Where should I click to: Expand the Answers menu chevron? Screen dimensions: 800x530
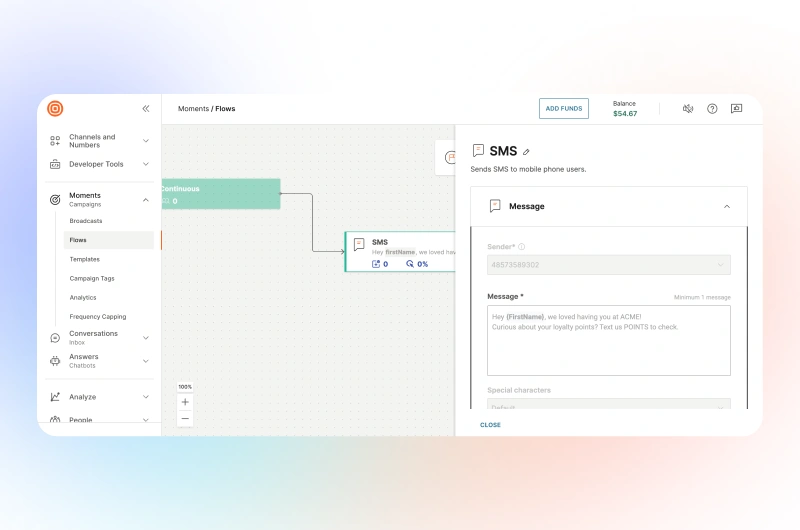click(146, 361)
